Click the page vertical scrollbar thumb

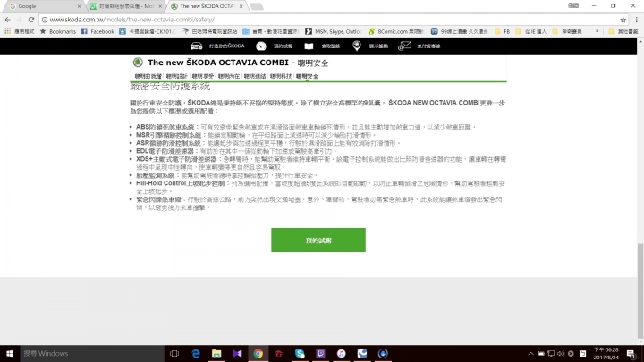[640, 290]
